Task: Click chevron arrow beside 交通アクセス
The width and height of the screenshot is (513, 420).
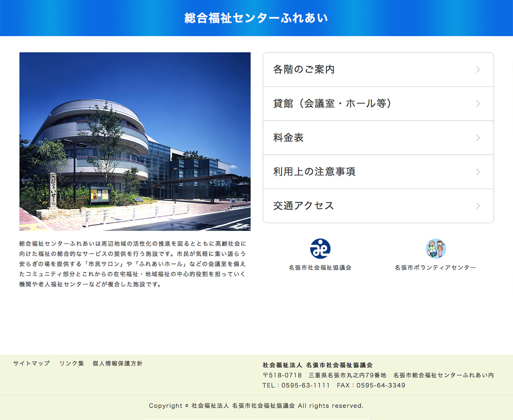Action: pos(478,206)
